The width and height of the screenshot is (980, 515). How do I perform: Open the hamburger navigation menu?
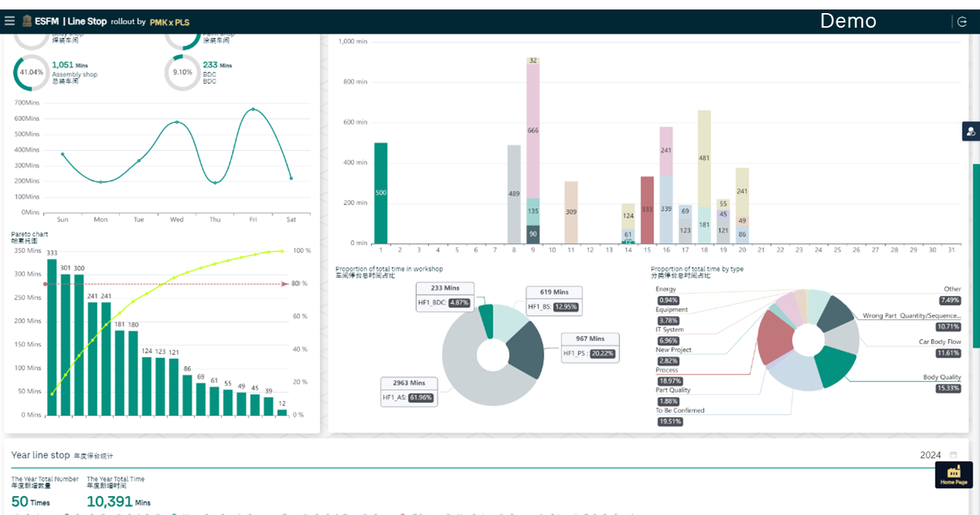pyautogui.click(x=9, y=21)
